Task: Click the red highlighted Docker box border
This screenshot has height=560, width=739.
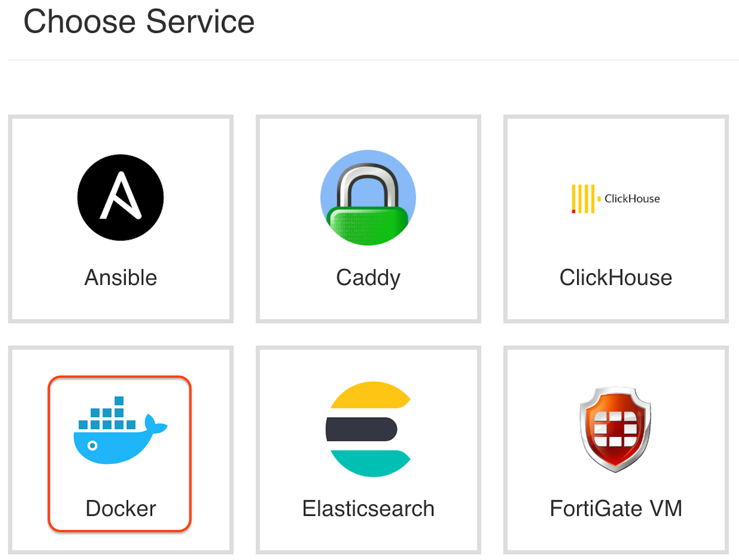Action: point(120,377)
